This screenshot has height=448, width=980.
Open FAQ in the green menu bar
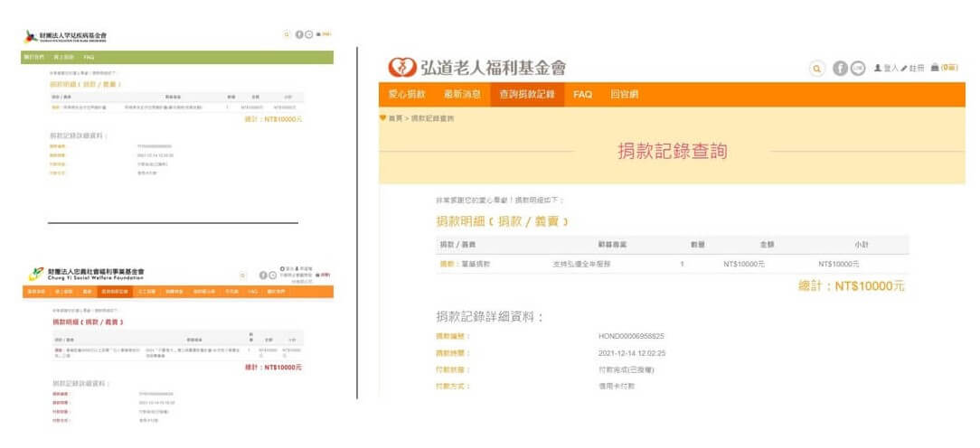(90, 57)
